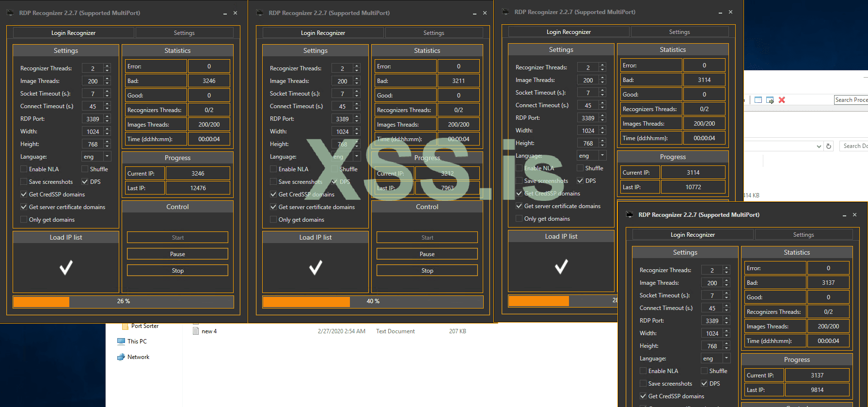
Task: Switch to Settings tab in the 40 % window
Action: (x=434, y=33)
